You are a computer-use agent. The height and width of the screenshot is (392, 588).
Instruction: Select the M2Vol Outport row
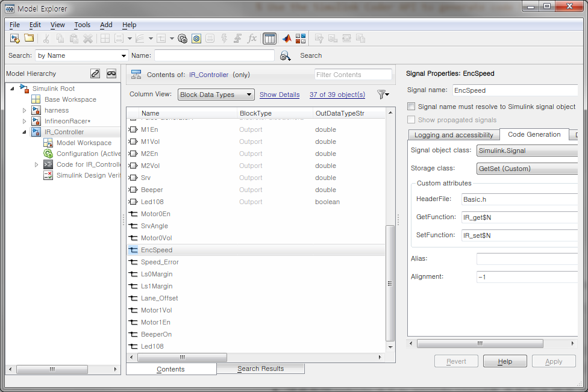[x=256, y=166]
